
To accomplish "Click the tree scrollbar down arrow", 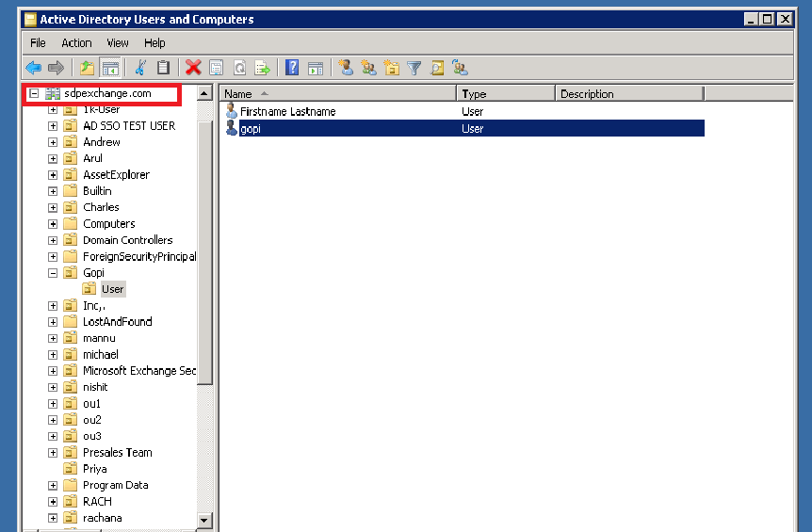I will click(204, 521).
